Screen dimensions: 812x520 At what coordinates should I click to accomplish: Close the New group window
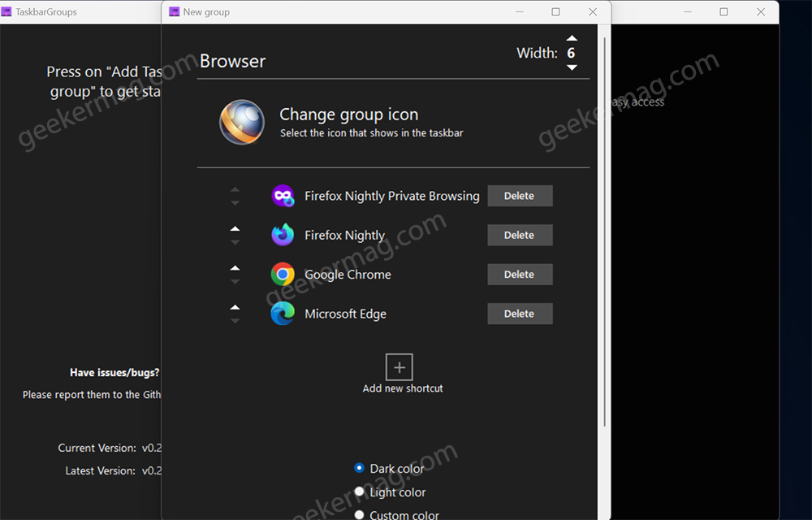[593, 12]
